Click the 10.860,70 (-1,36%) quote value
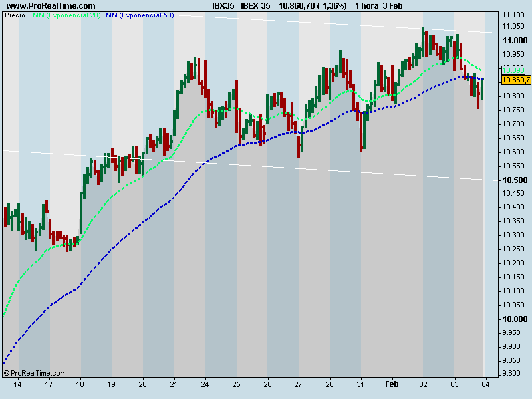Viewport: 532px width, 399px height. [x=313, y=6]
